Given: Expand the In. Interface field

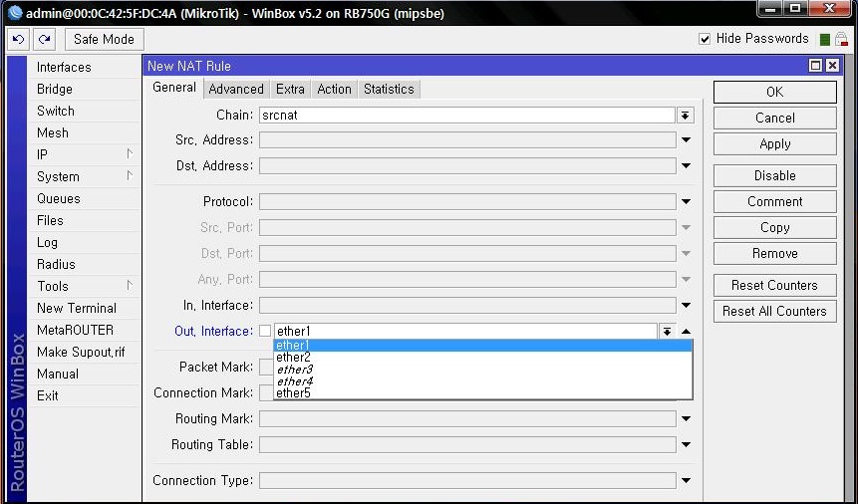Looking at the screenshot, I should point(687,306).
